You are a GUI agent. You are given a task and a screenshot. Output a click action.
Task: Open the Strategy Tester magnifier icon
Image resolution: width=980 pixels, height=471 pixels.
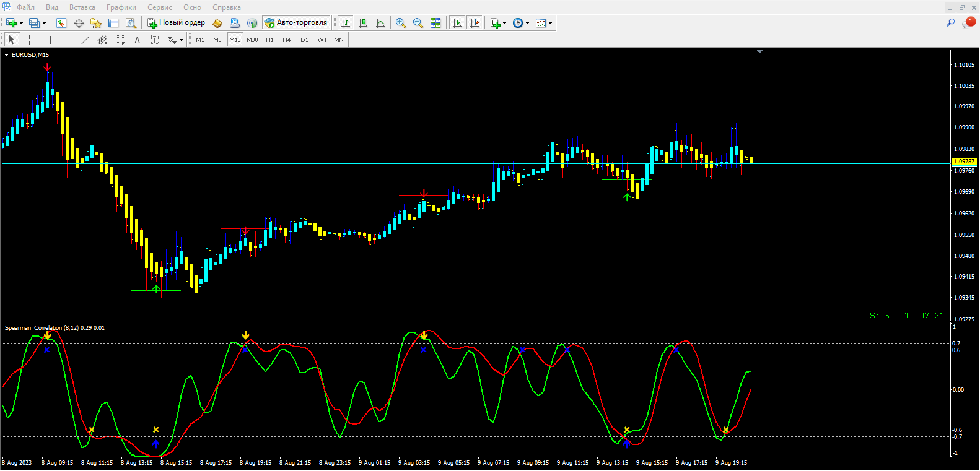(131, 23)
